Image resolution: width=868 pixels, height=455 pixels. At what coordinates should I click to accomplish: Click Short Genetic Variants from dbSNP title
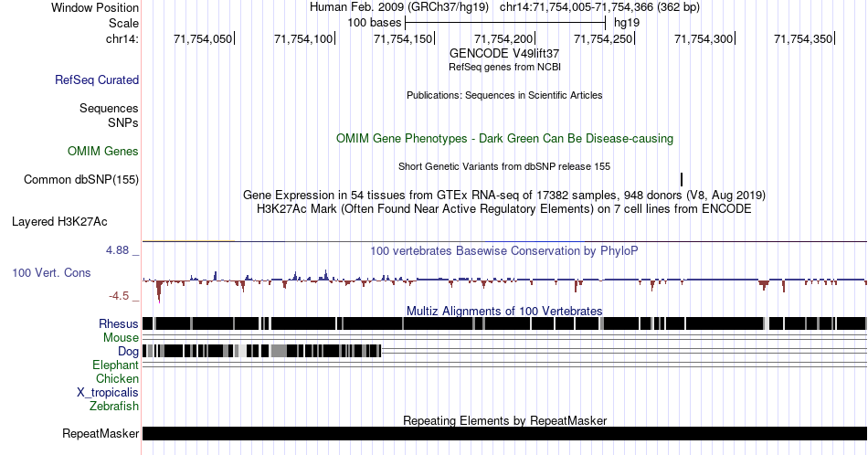click(x=504, y=166)
